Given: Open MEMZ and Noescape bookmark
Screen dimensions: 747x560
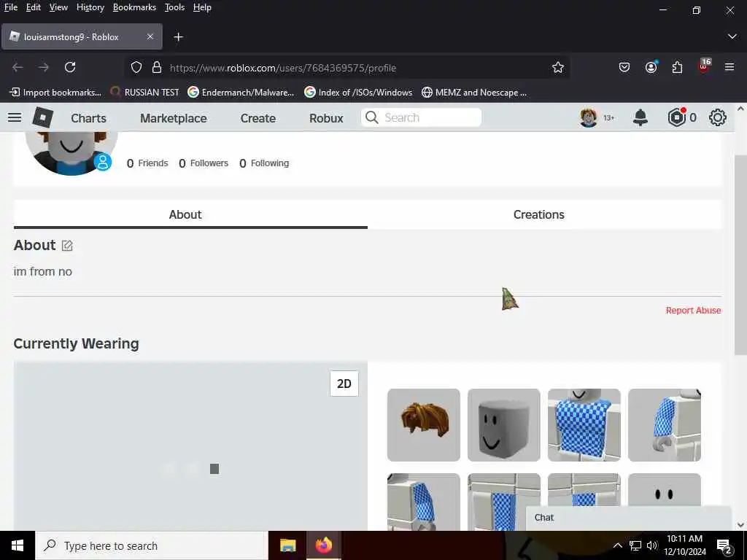Looking at the screenshot, I should point(474,93).
